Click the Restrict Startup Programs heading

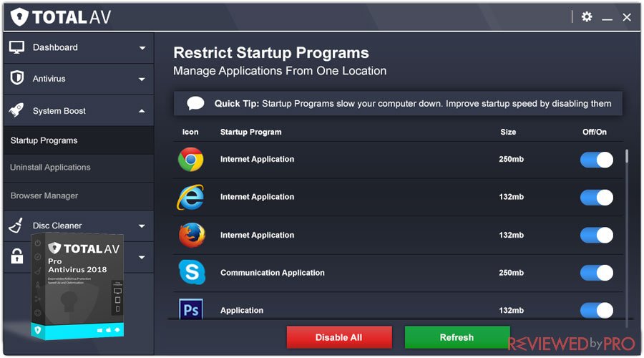pyautogui.click(x=271, y=52)
